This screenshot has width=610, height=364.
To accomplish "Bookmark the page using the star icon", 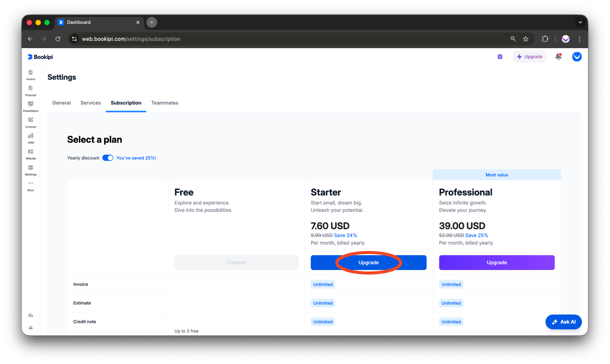I will coord(526,39).
